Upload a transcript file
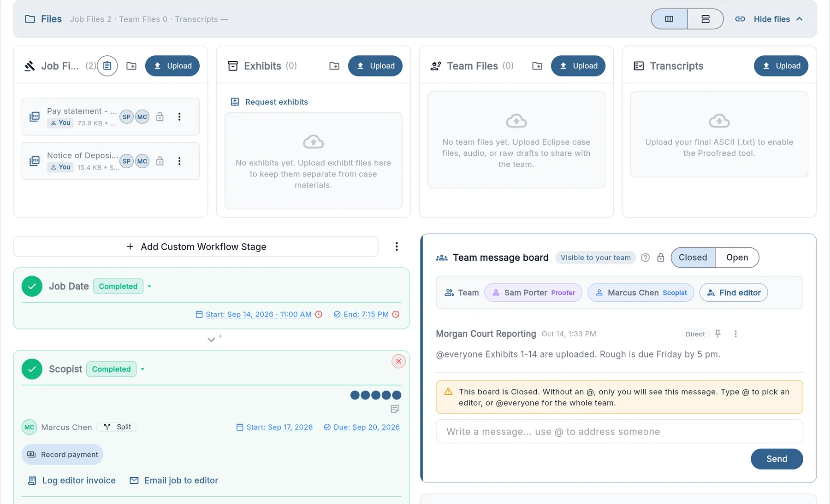The width and height of the screenshot is (830, 504). click(781, 66)
